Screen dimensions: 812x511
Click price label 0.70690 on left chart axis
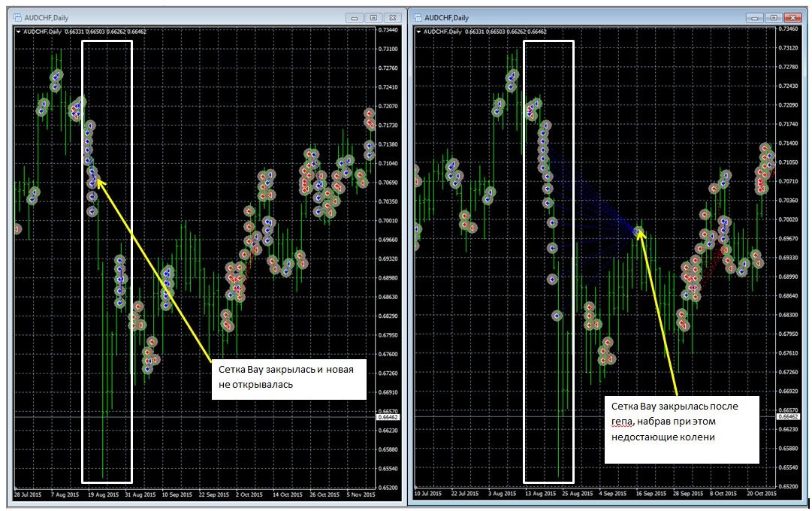pyautogui.click(x=388, y=183)
